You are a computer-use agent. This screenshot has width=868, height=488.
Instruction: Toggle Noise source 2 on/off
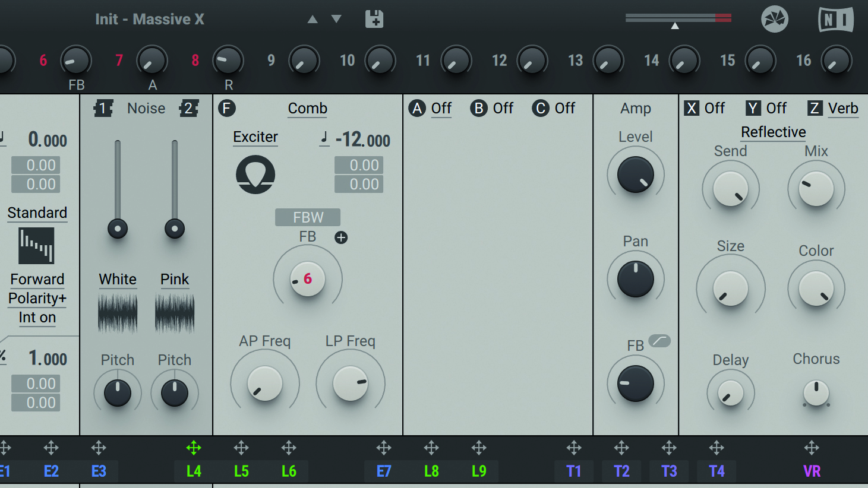(189, 108)
